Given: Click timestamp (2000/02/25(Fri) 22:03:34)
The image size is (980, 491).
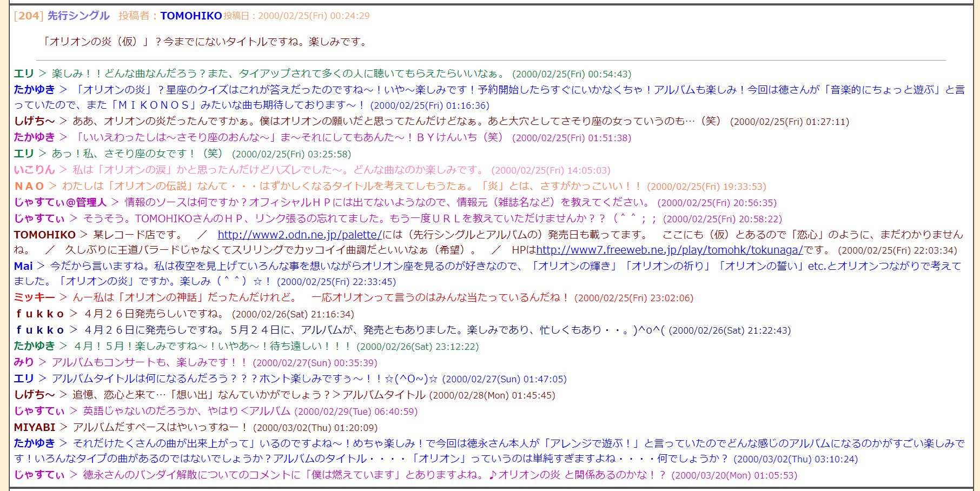Looking at the screenshot, I should click(x=898, y=250).
